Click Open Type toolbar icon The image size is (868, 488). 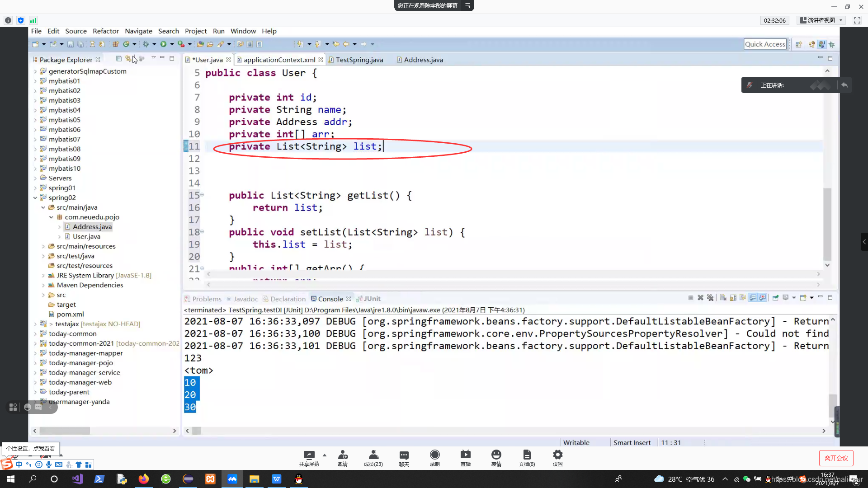tap(200, 44)
